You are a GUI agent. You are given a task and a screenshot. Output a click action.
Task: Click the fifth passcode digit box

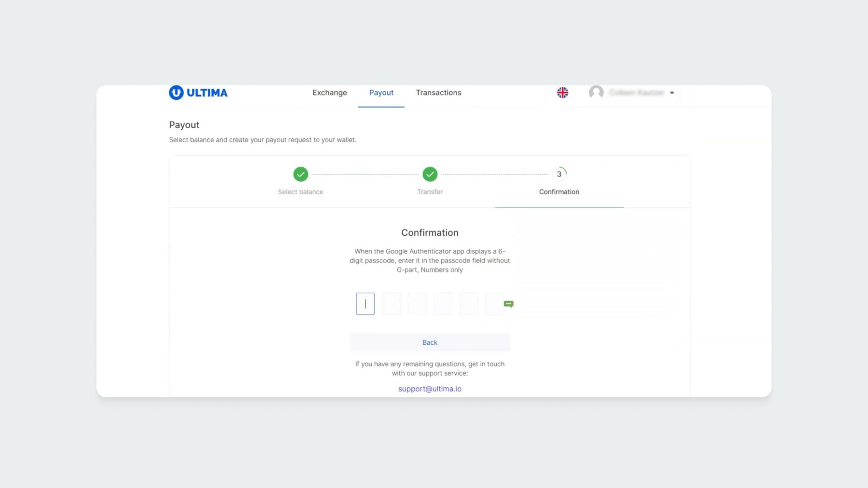[469, 304]
